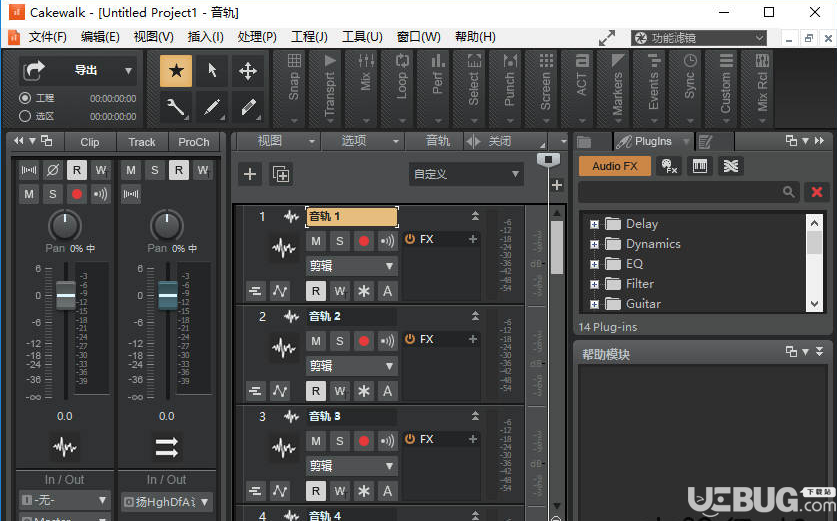
Task: Open the Loop module
Action: click(x=401, y=88)
